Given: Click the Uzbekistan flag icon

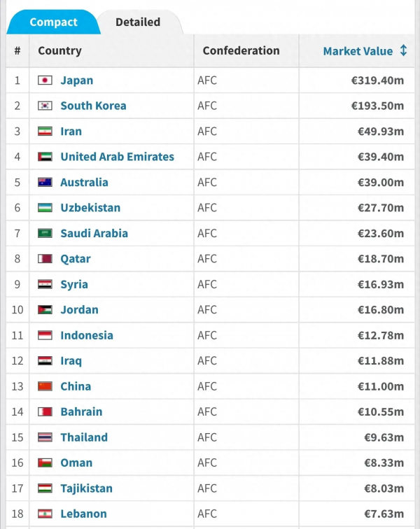Looking at the screenshot, I should tap(45, 208).
